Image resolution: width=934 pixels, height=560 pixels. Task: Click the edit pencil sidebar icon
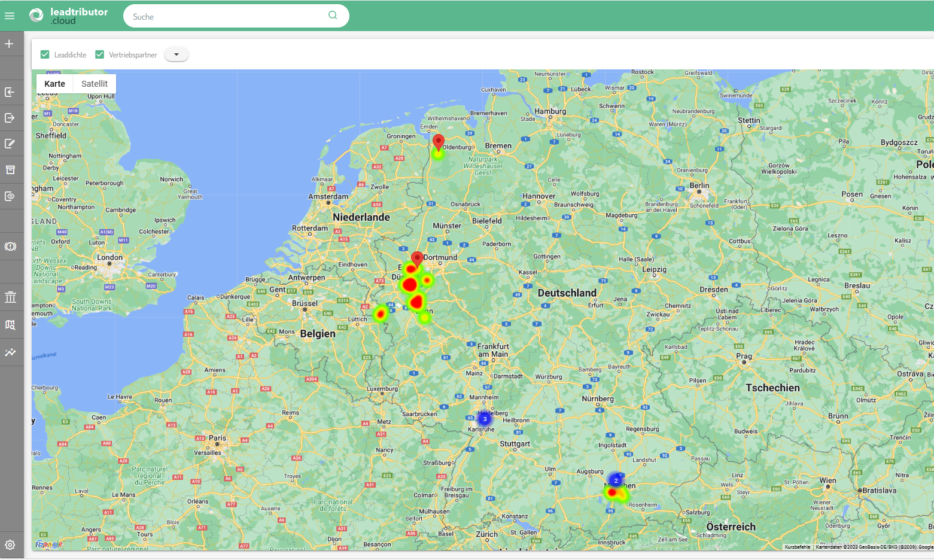[10, 144]
